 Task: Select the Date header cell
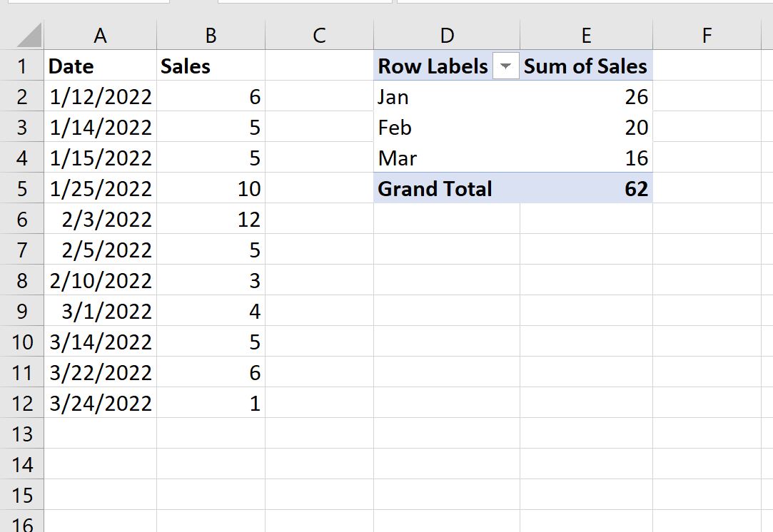[x=100, y=66]
